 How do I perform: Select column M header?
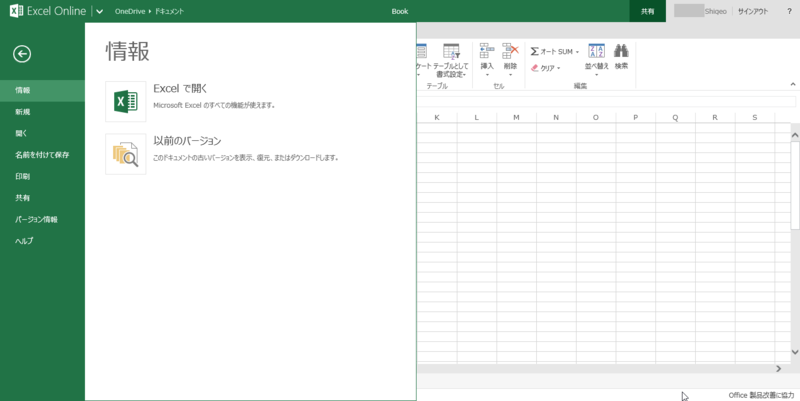point(516,117)
